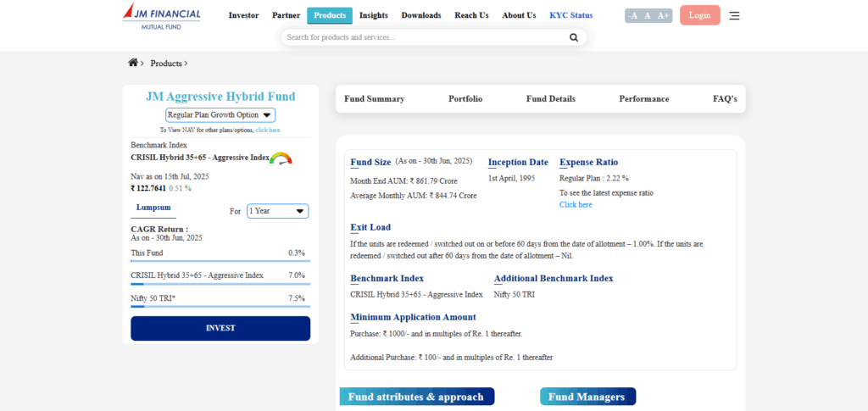Click the JM Financial Mutual Fund logo
This screenshot has width=868, height=411.
coord(162,16)
